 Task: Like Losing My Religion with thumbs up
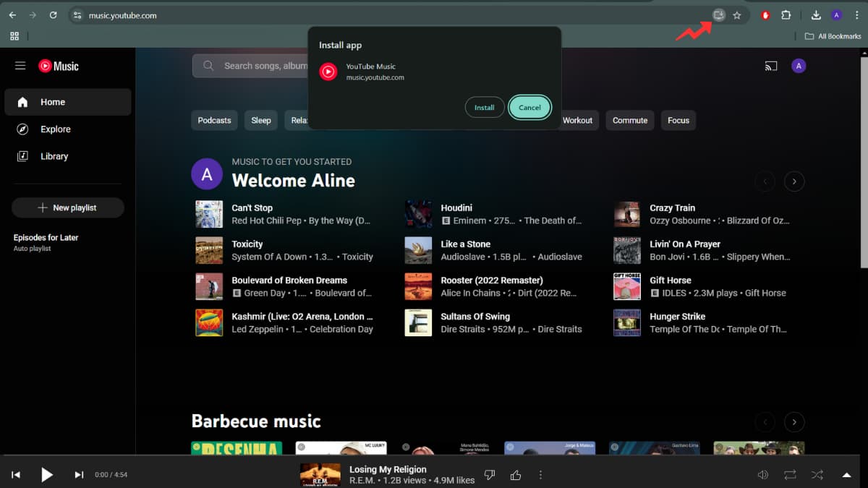point(516,475)
